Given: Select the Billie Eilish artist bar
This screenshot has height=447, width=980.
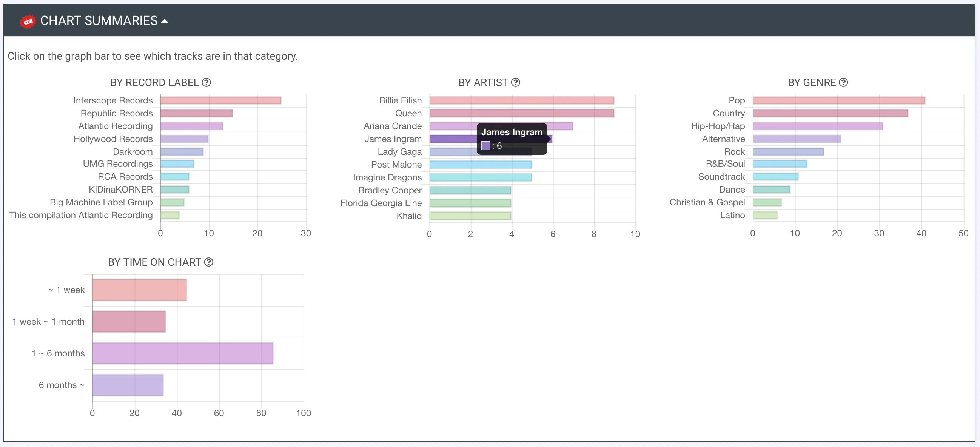Looking at the screenshot, I should pos(521,100).
